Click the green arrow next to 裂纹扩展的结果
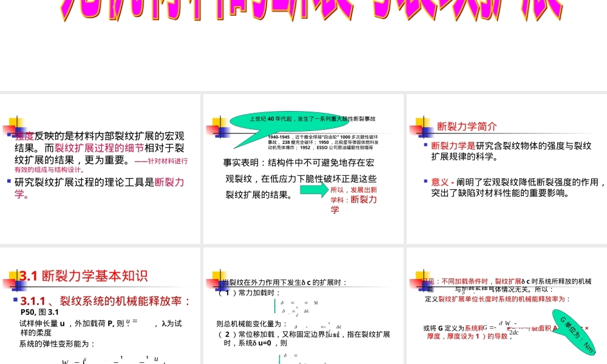607x364 pixels. coord(314,189)
